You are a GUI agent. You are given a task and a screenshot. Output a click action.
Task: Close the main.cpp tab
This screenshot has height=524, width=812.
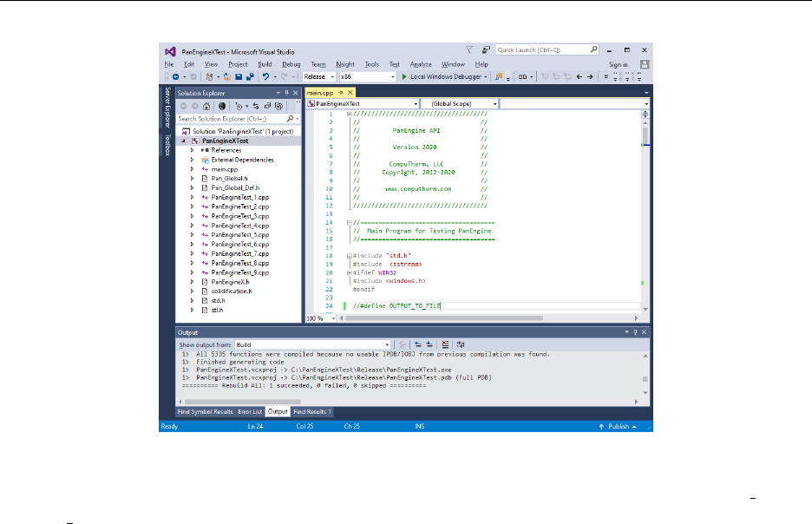tap(350, 92)
